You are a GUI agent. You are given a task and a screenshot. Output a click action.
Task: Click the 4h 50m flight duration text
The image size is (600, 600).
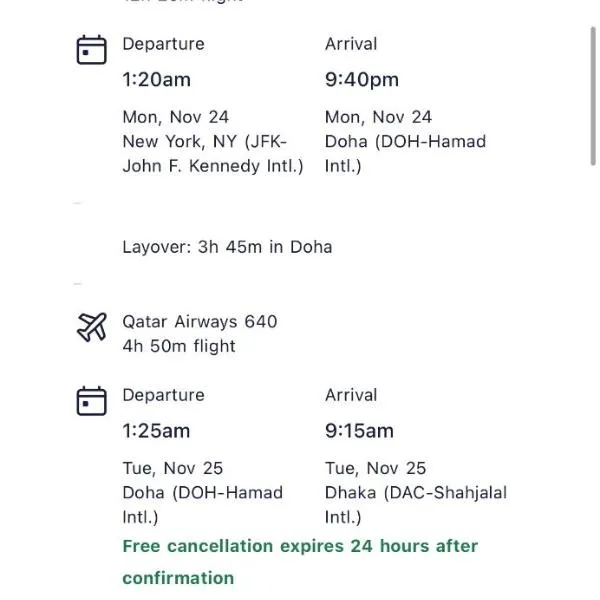(179, 346)
